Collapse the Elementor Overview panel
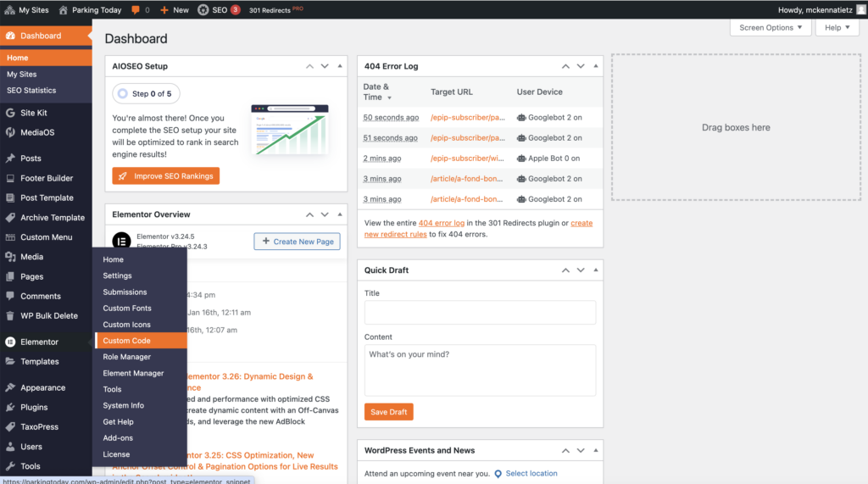Screen dimensions: 868x484 340,214
